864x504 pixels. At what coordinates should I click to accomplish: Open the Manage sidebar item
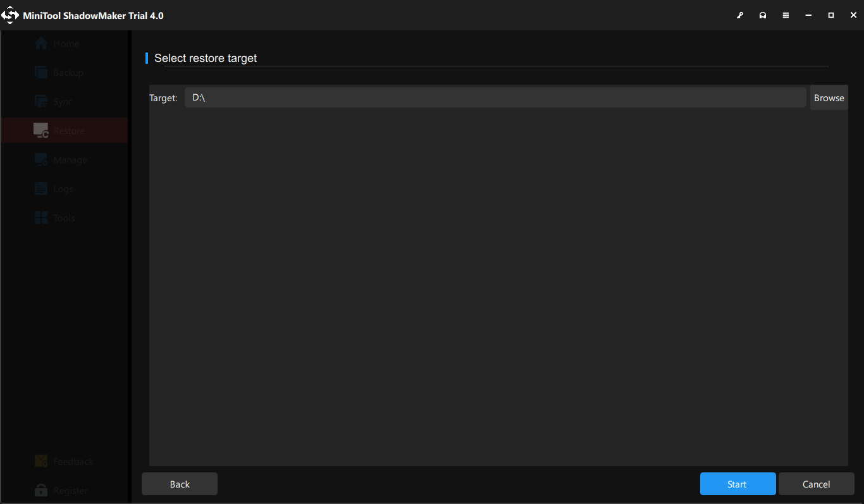point(65,160)
